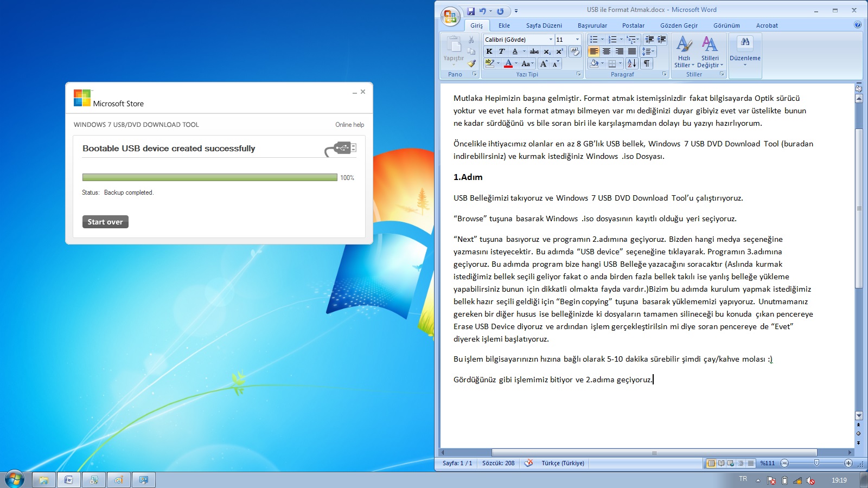The image size is (868, 488).
Task: Apply strikethrough (abc) formatting
Action: click(534, 52)
